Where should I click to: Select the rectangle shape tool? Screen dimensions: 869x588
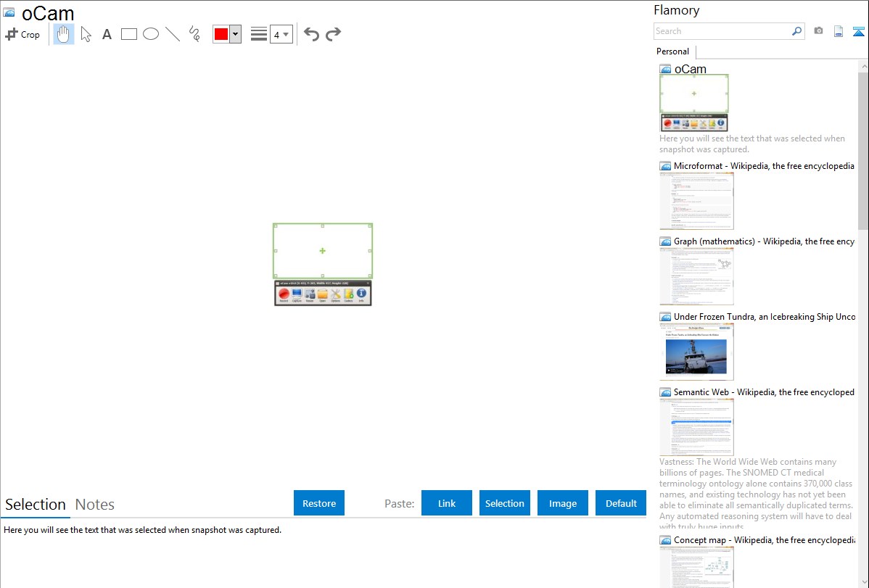128,34
